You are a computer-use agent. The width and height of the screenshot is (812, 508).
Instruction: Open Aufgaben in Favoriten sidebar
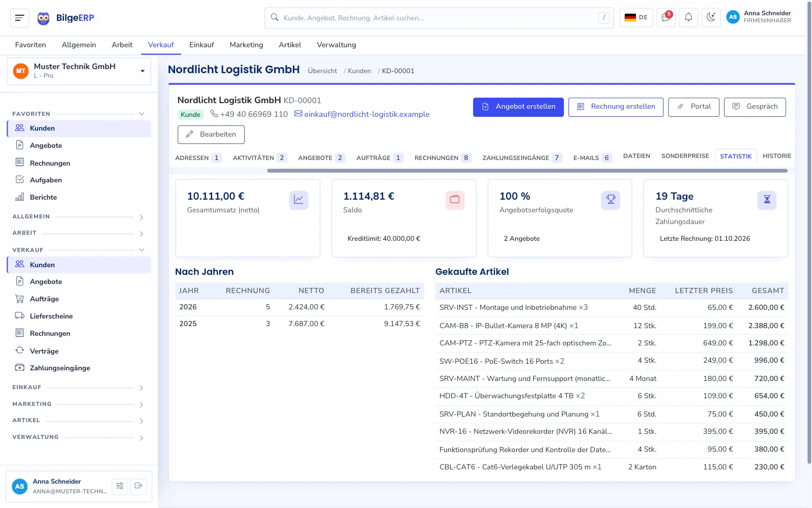pyautogui.click(x=79, y=180)
